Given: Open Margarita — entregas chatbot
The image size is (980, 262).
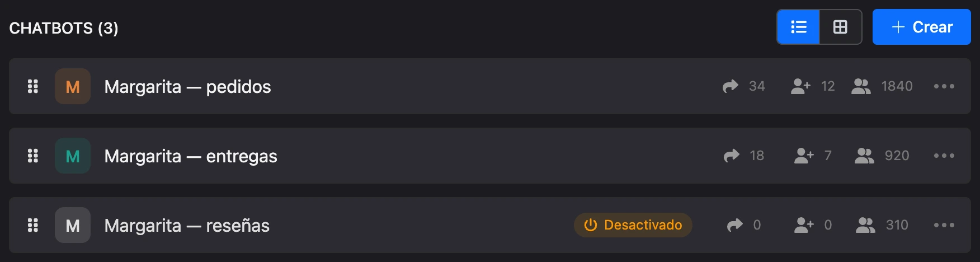Looking at the screenshot, I should [x=191, y=156].
